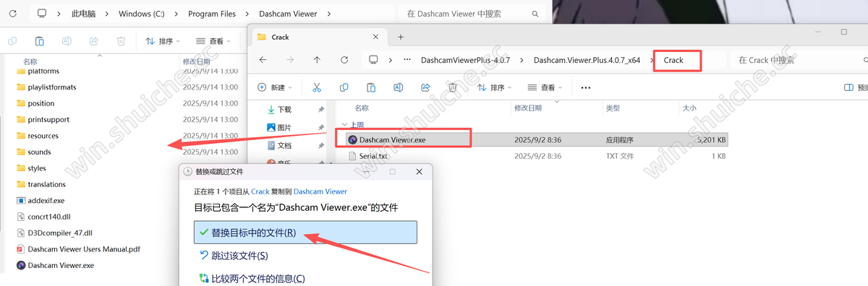Image resolution: width=868 pixels, height=286 pixels.
Task: Open the see more ellipsis menu in toolbar
Action: pyautogui.click(x=586, y=87)
